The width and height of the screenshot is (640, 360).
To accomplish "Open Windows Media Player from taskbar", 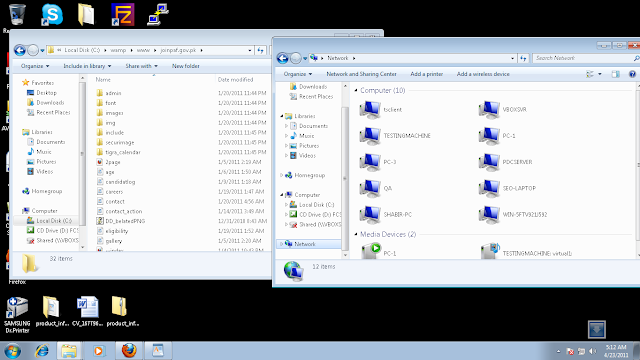I will pos(98,351).
